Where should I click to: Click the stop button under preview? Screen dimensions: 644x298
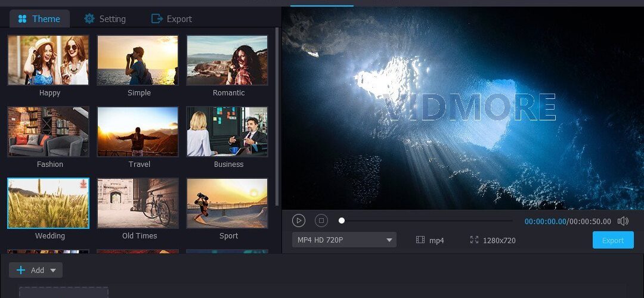(321, 221)
